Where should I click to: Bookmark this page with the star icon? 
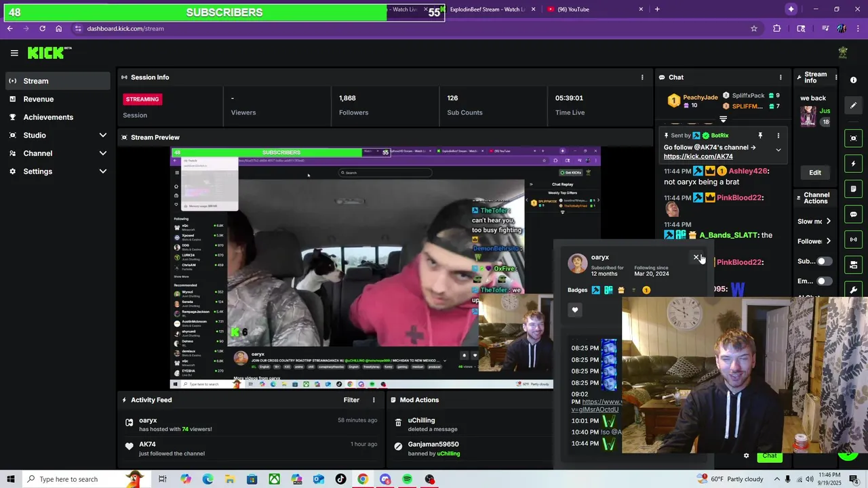pyautogui.click(x=754, y=28)
